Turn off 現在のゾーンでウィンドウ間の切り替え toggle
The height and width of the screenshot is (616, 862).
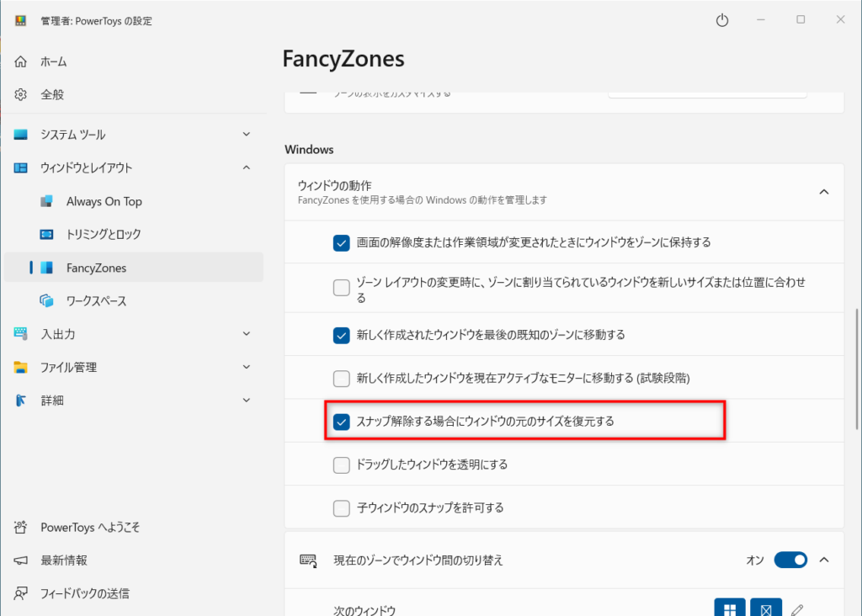(x=790, y=560)
